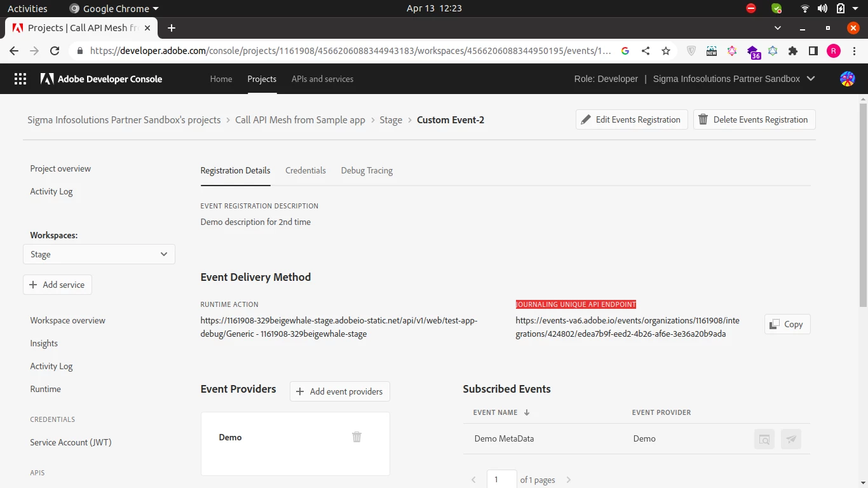This screenshot has width=868, height=488.
Task: Click Add event providers button
Action: 340,391
